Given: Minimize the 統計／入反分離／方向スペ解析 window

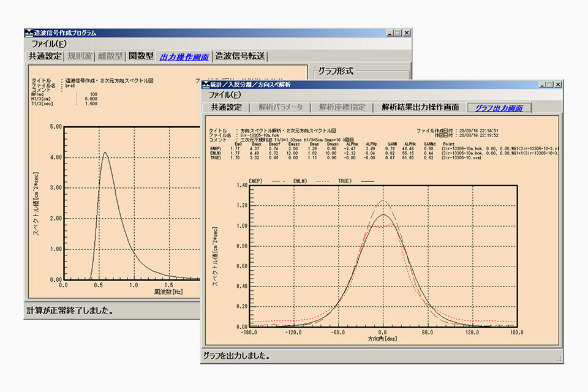Looking at the screenshot, I should 542,85.
